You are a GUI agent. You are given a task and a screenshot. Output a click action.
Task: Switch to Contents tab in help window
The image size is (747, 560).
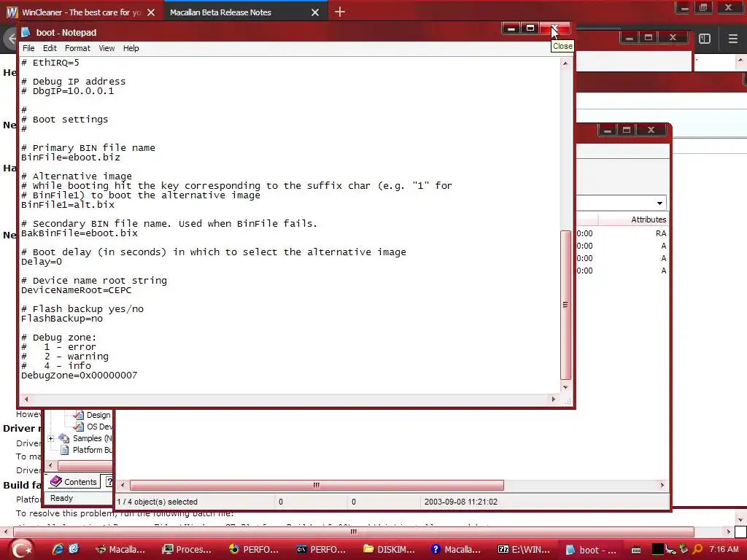coord(74,482)
